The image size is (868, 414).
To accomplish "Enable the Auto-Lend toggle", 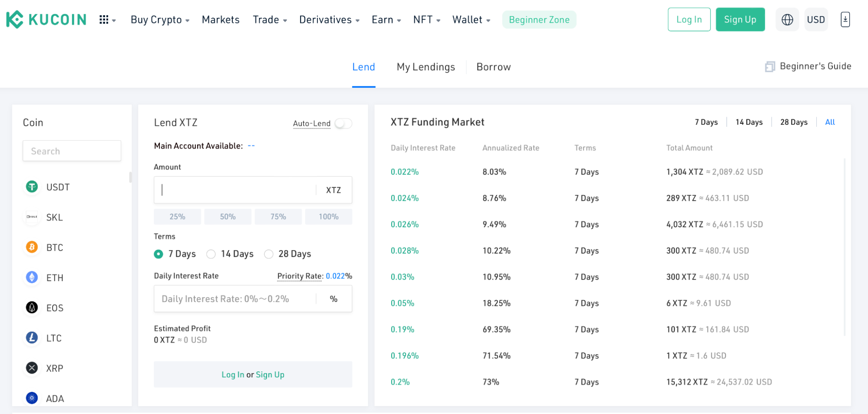I will coord(343,123).
